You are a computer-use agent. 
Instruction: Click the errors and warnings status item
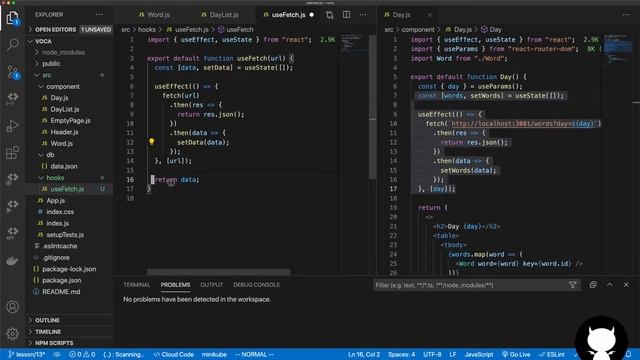[82, 354]
